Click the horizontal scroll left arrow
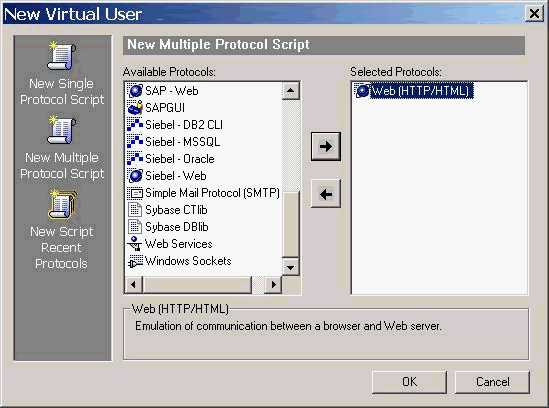The image size is (549, 408). tap(133, 284)
